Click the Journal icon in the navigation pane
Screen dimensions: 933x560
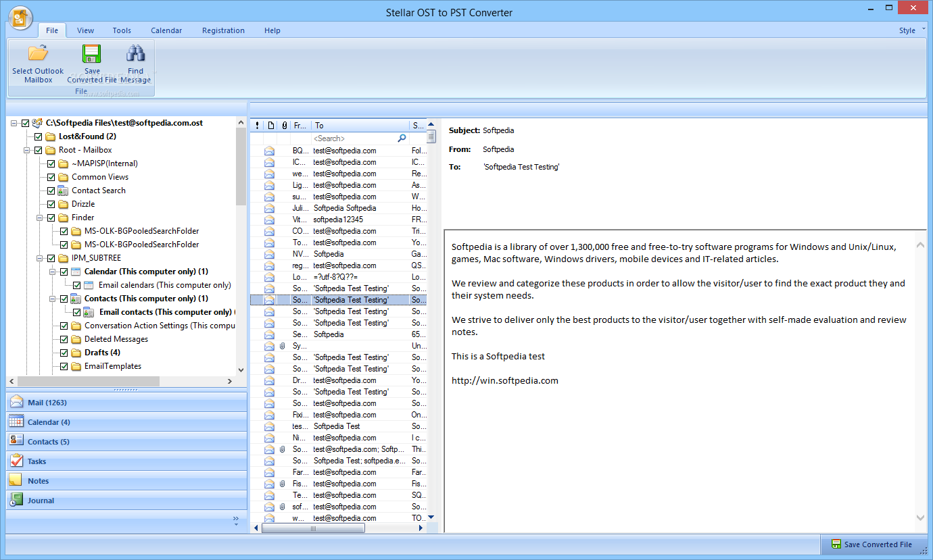[17, 500]
